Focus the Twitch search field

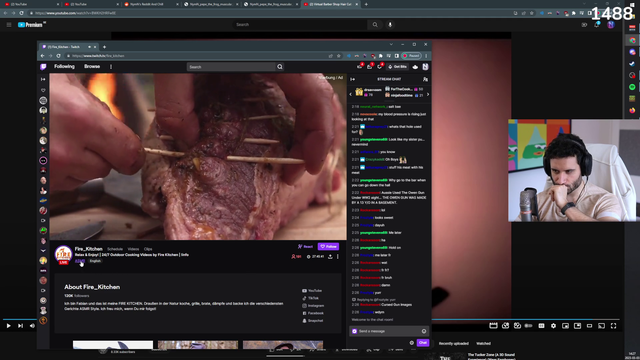pos(231,67)
